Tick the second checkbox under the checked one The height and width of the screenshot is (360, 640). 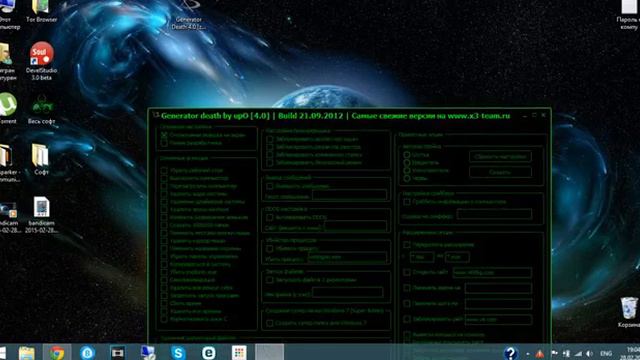(x=164, y=143)
